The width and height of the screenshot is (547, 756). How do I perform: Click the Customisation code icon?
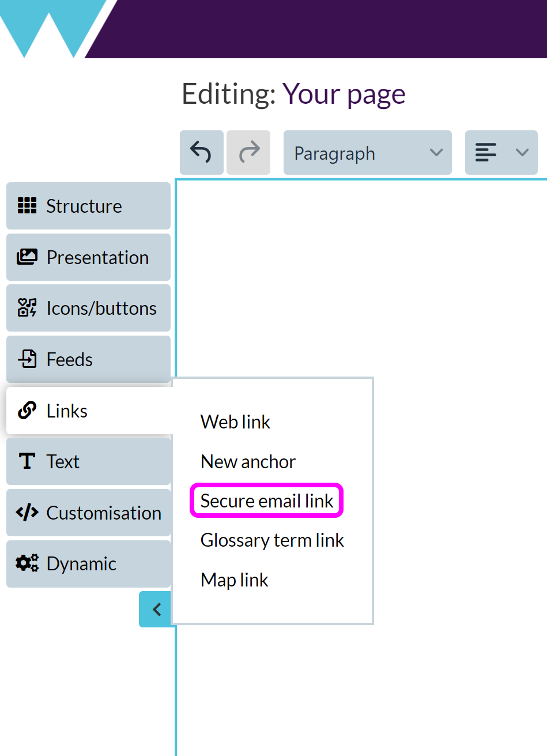tap(27, 513)
